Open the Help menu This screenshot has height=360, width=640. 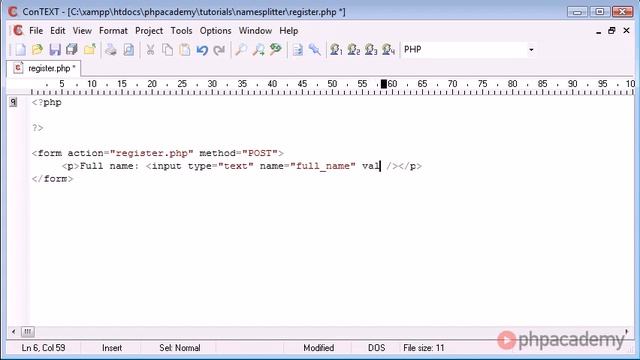(289, 31)
